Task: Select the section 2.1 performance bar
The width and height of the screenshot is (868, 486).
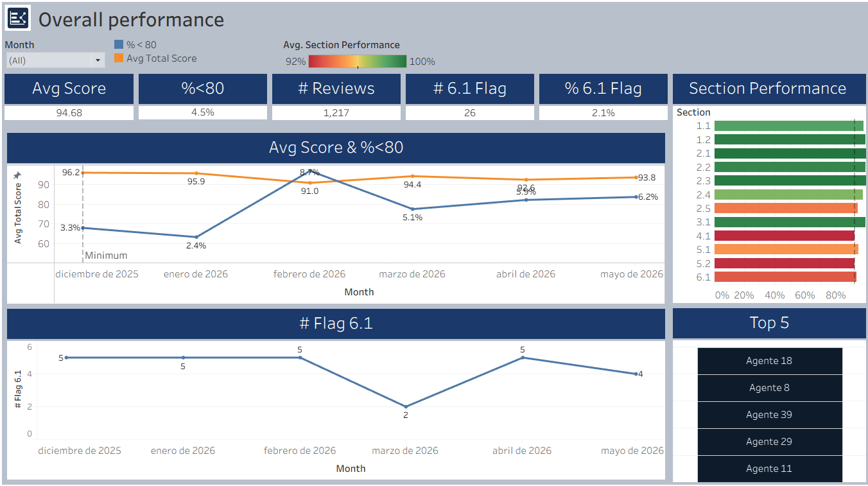Action: click(x=790, y=153)
